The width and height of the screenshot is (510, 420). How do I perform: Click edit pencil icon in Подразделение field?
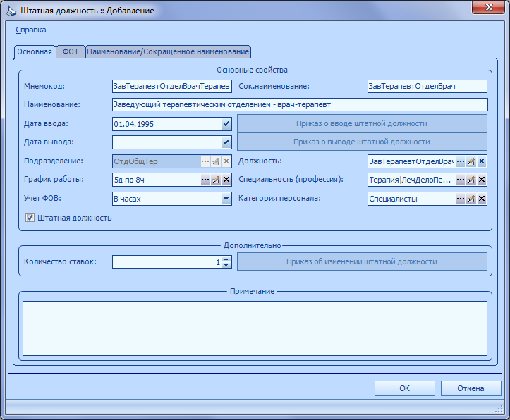tap(216, 161)
